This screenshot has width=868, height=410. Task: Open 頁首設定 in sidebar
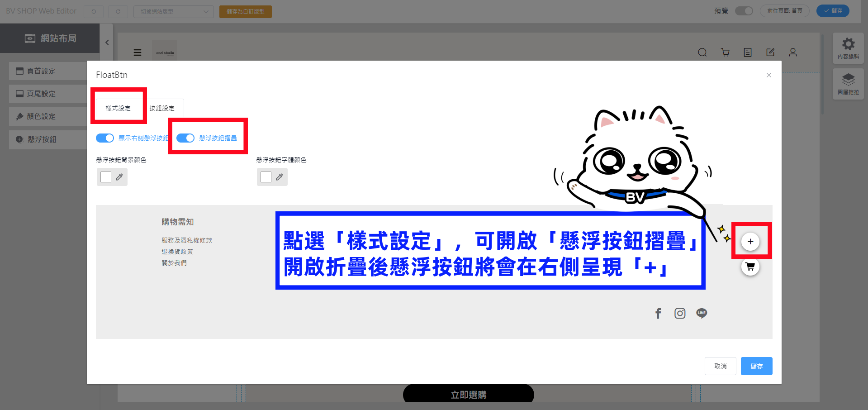coord(48,71)
